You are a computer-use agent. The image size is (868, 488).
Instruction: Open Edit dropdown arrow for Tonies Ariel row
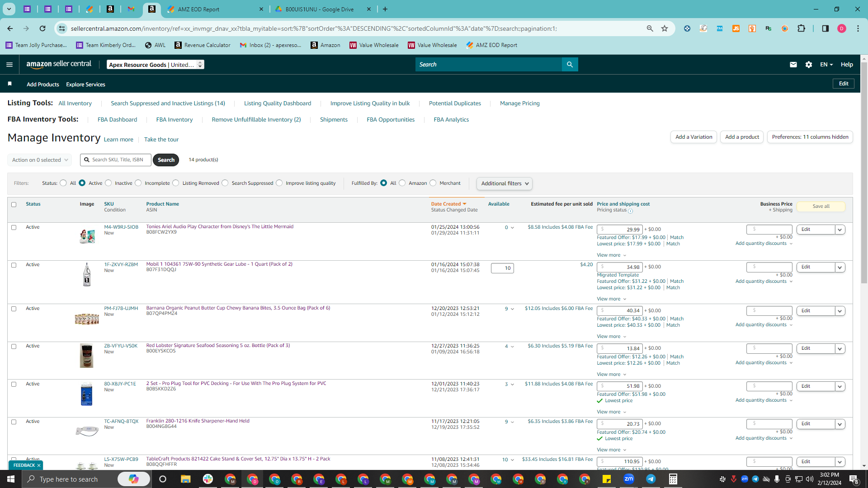840,230
